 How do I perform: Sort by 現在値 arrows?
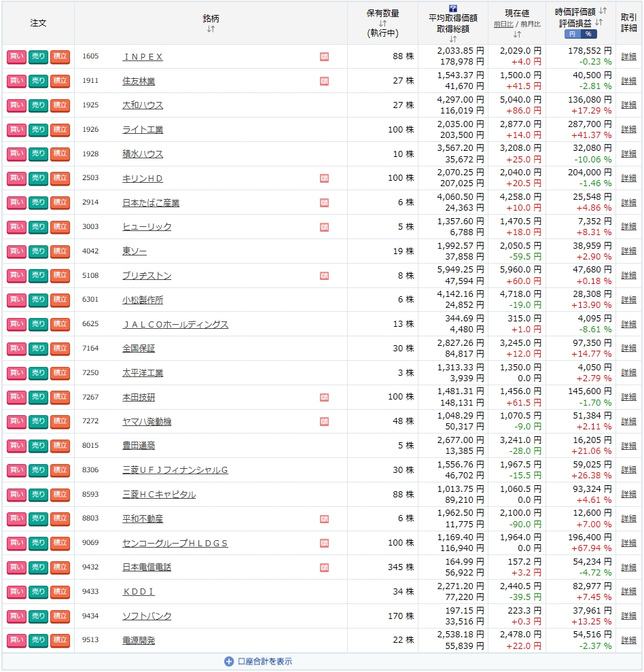[517, 34]
